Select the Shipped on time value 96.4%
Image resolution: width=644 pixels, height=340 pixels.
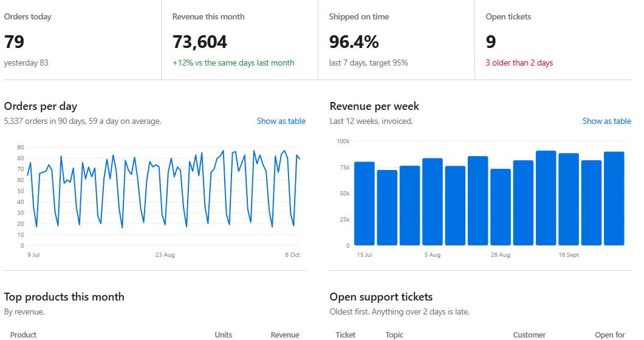coord(354,42)
